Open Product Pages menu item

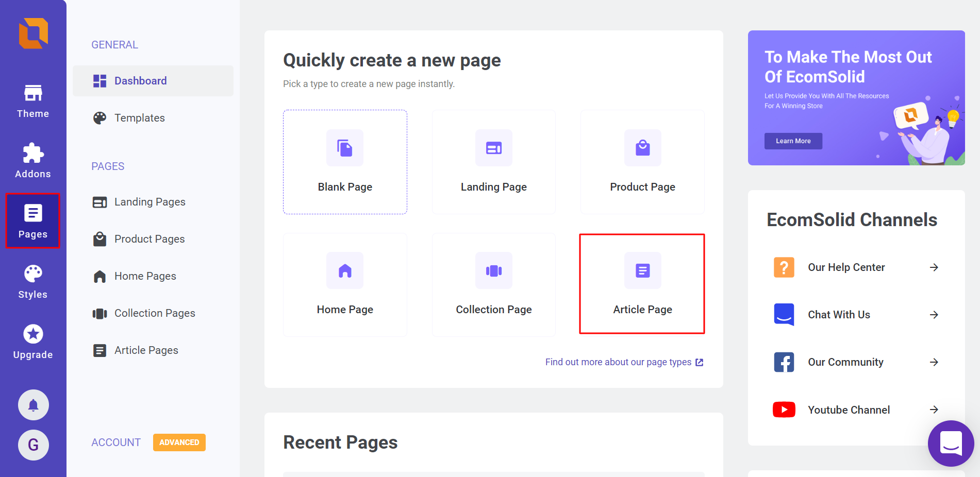[153, 239]
